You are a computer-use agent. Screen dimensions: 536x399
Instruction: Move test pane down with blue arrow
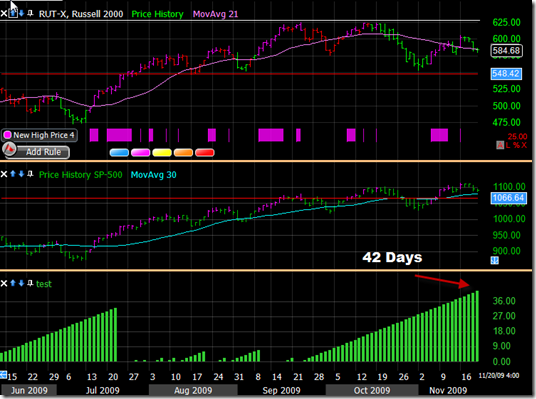coord(21,283)
